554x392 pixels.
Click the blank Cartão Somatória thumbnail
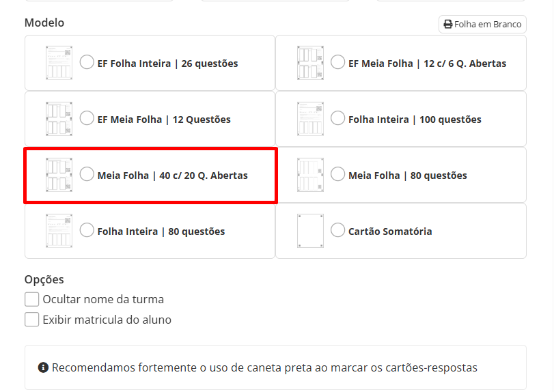[310, 231]
